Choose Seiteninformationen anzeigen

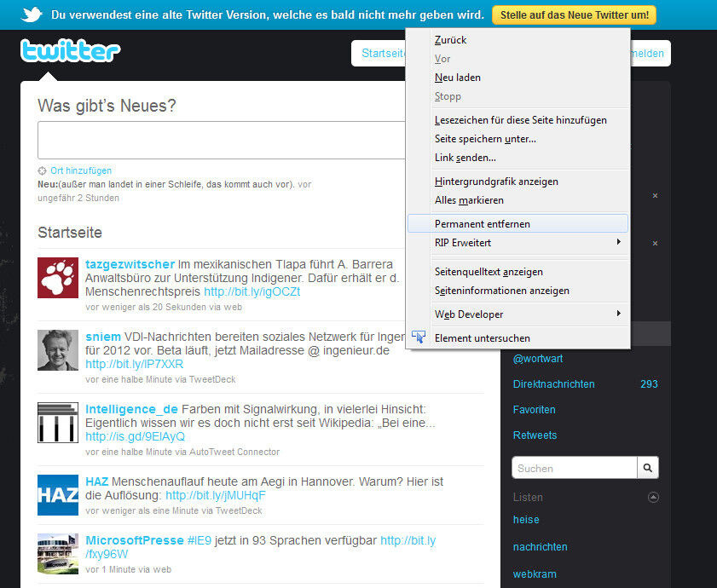click(x=518, y=291)
